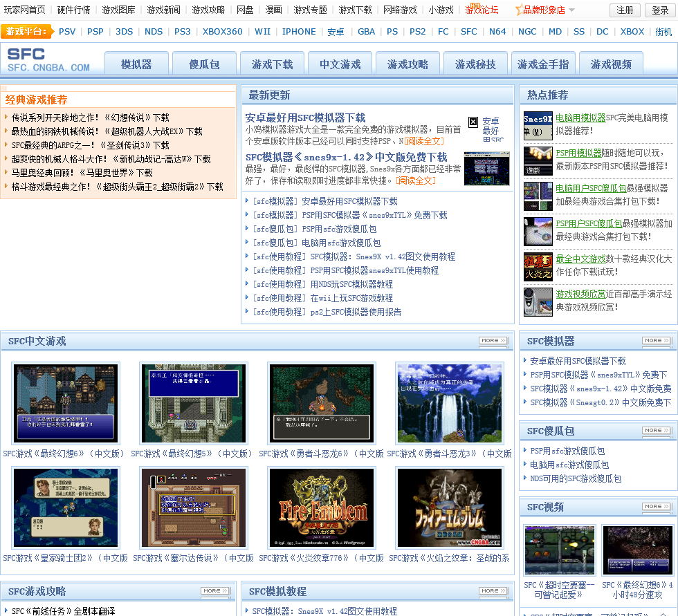Open the 游戏秘技 tab
This screenshot has width=678, height=616.
click(x=475, y=64)
